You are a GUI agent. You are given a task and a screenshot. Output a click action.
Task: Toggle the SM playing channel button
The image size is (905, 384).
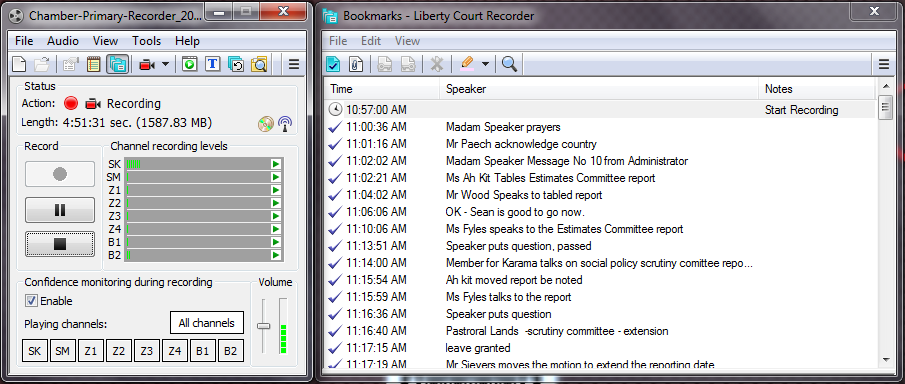click(x=62, y=351)
